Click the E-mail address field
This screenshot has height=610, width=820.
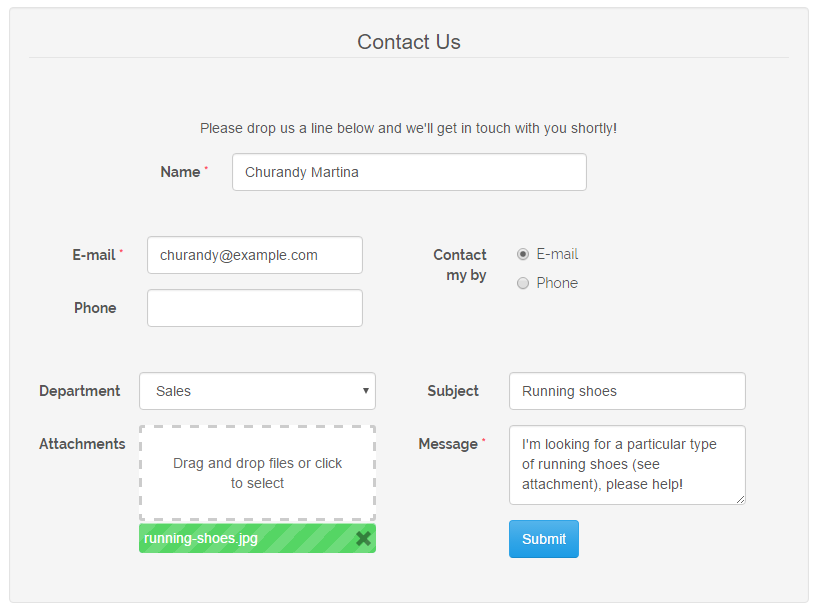(254, 255)
